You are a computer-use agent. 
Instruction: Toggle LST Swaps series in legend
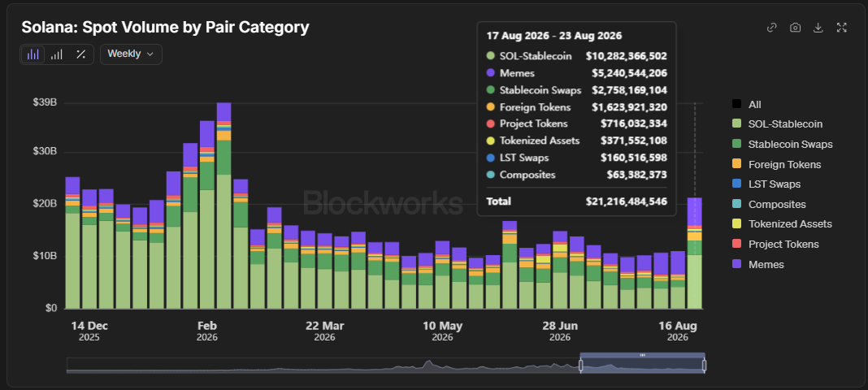click(x=766, y=184)
